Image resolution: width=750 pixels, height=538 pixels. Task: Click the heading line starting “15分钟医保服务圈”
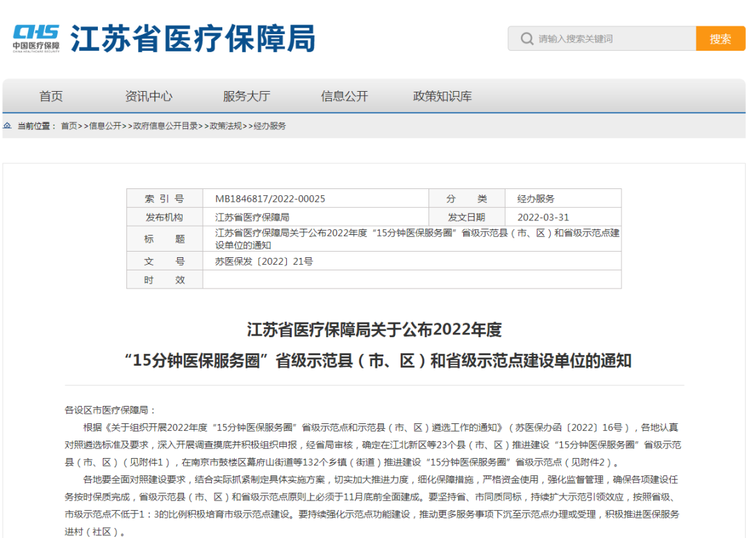click(x=378, y=361)
